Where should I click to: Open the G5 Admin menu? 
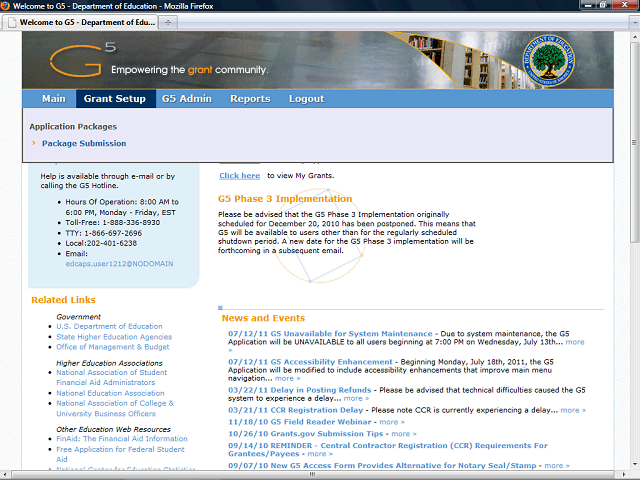[x=187, y=99]
